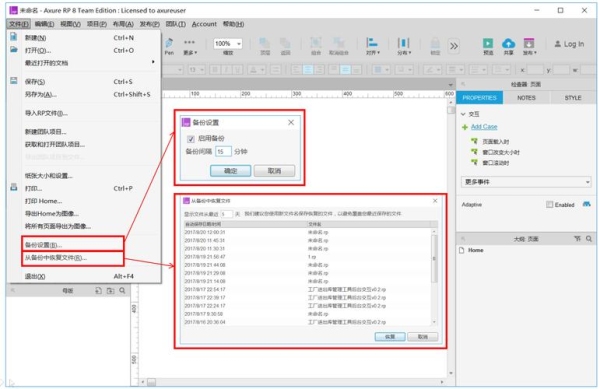Select backup row 2017/8/20 12:00:31

coord(307,232)
